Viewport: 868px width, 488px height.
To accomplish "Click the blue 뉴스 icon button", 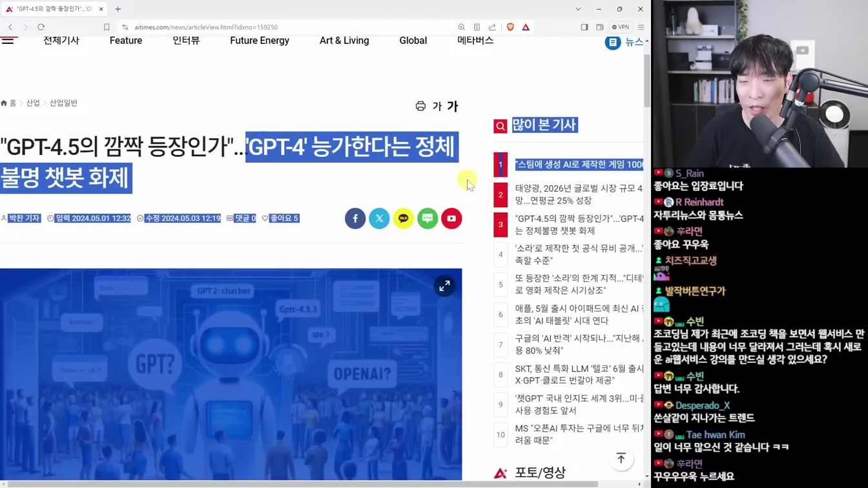I will pyautogui.click(x=612, y=42).
